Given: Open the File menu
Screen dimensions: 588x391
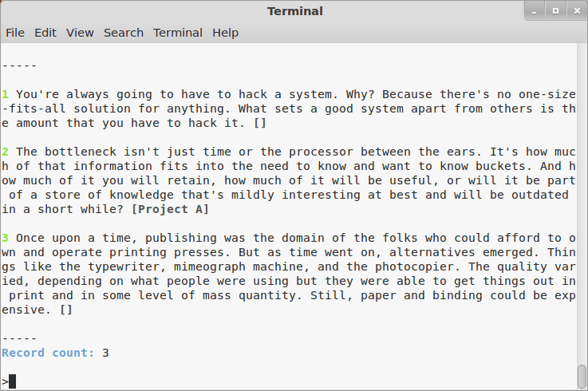Looking at the screenshot, I should tap(15, 33).
